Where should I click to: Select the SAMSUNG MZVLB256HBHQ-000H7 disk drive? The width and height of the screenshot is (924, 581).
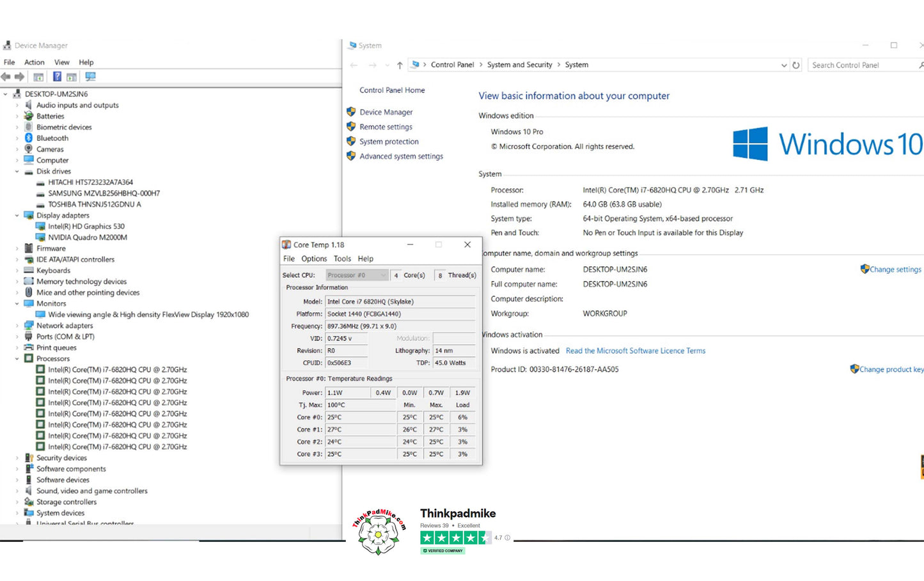[x=104, y=193]
